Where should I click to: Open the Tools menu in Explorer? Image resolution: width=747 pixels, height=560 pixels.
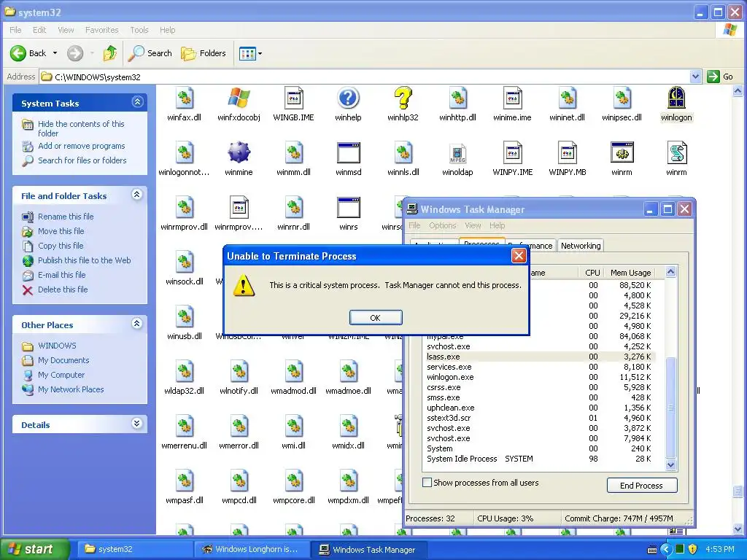tap(139, 30)
